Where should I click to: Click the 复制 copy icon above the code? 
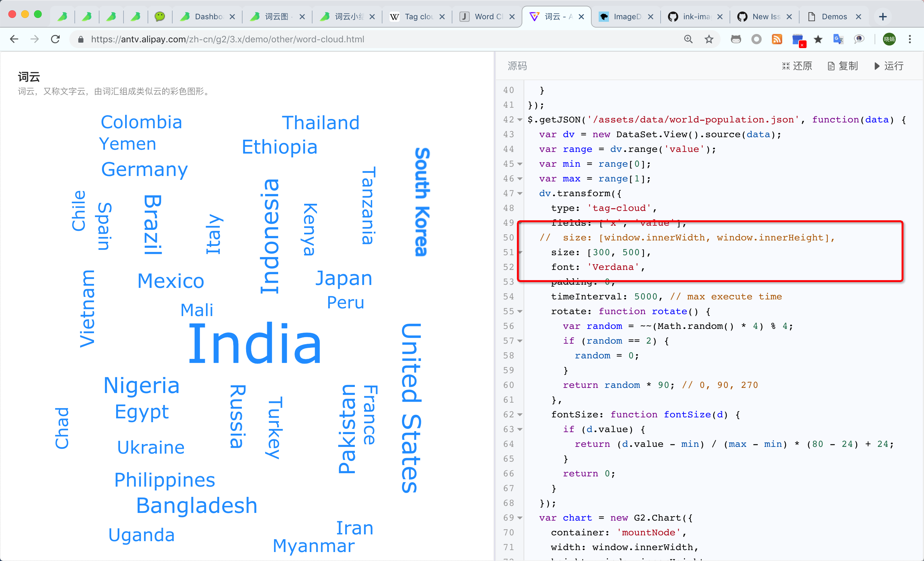[843, 66]
